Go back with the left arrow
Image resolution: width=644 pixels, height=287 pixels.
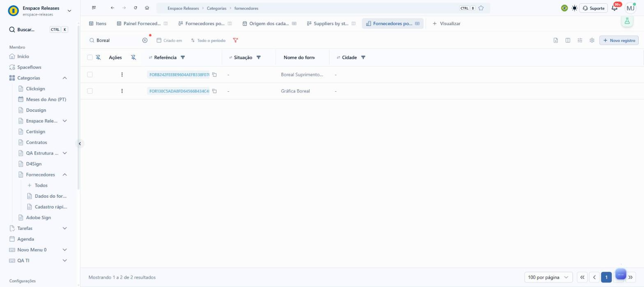click(112, 8)
